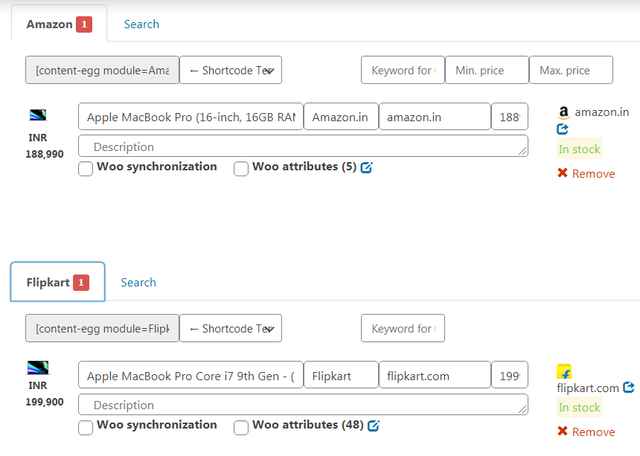Edit the Amazon price field showing 188
Image resolution: width=640 pixels, height=456 pixels.
510,117
